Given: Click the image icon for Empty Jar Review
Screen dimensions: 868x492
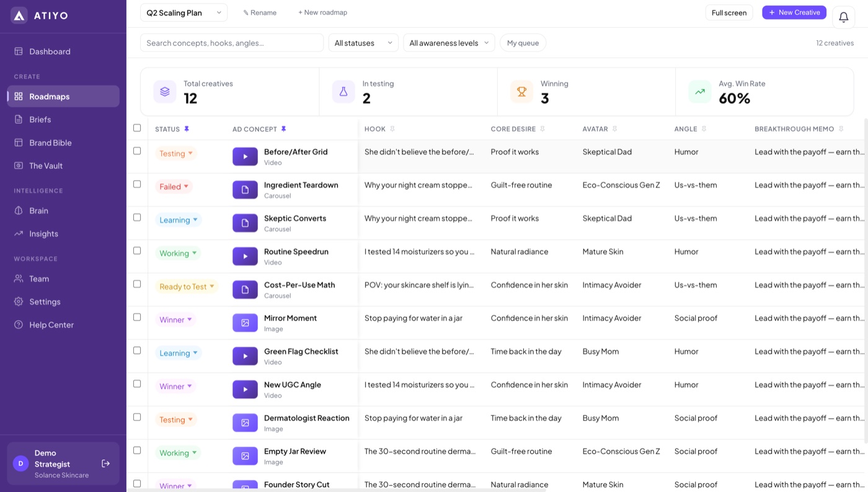Looking at the screenshot, I should pos(245,456).
